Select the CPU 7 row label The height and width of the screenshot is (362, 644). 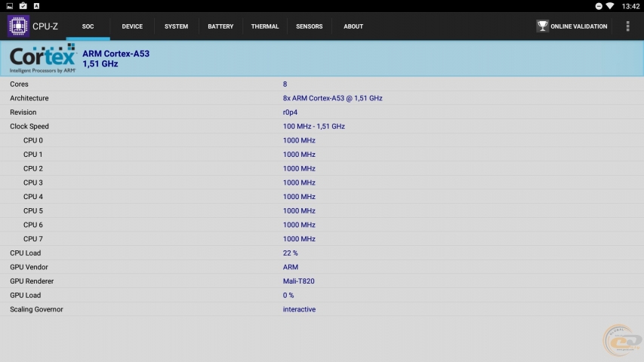[33, 239]
